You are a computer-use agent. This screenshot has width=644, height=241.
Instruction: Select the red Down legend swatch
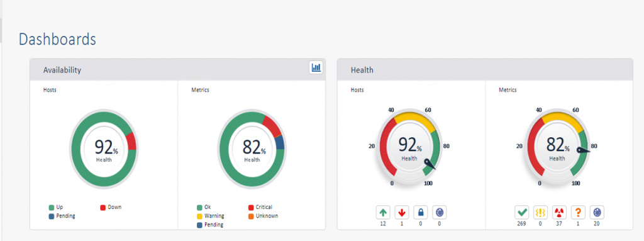(x=103, y=207)
